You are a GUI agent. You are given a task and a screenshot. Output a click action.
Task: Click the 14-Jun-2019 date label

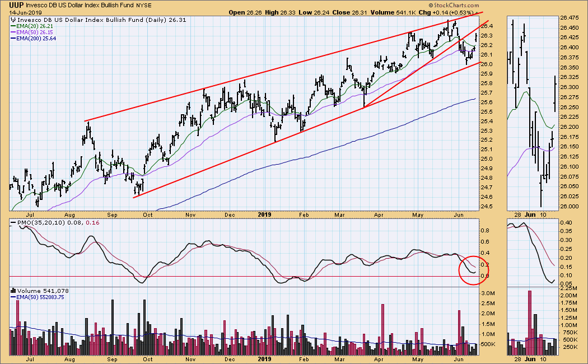coord(26,13)
